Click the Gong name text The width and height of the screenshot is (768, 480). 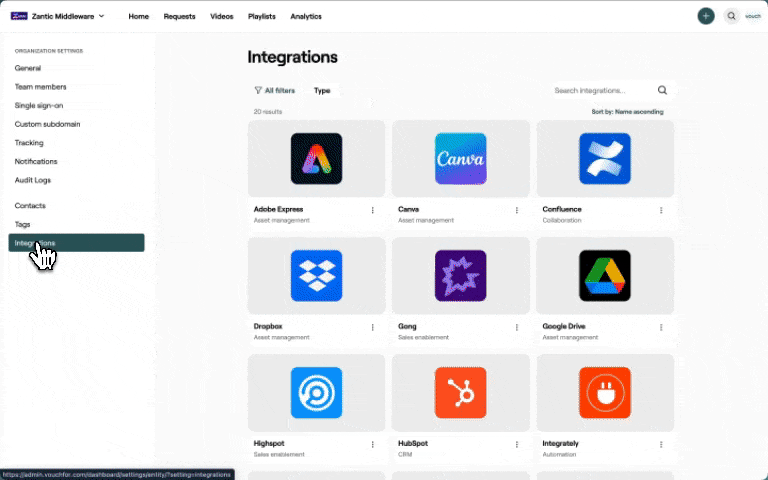[x=407, y=326]
